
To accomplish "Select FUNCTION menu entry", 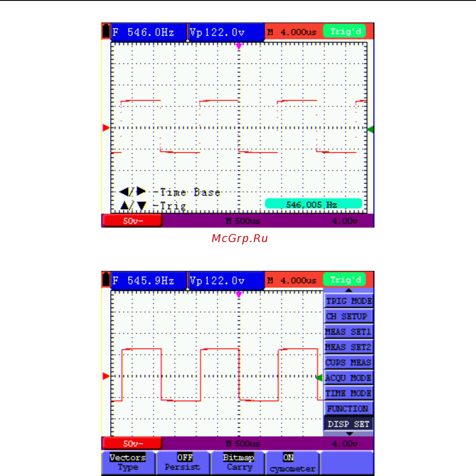I will coord(348,408).
